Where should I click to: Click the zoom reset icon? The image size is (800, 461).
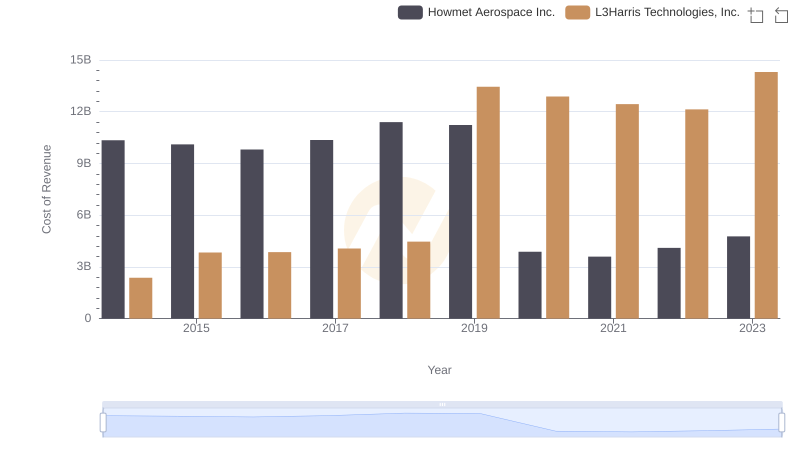pos(781,15)
